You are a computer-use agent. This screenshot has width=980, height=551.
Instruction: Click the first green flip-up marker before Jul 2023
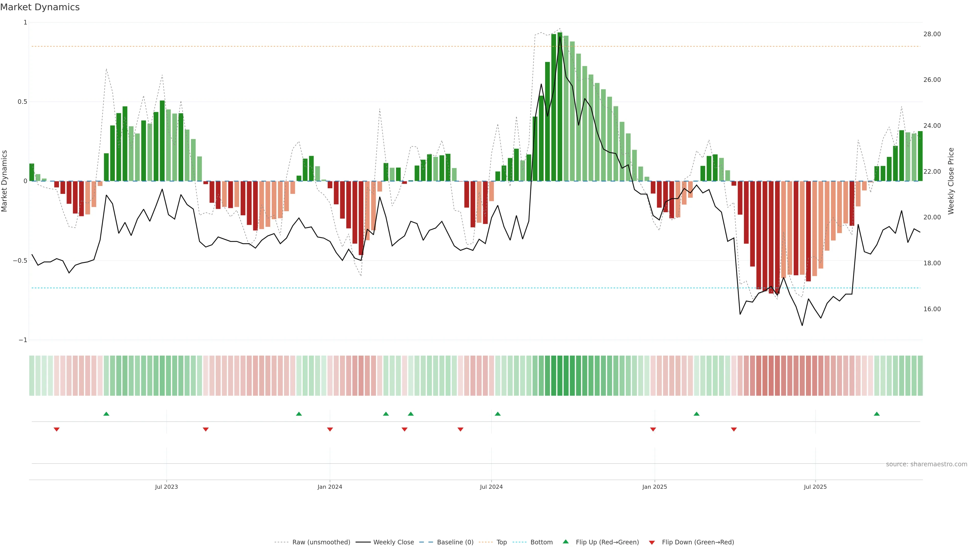106,414
